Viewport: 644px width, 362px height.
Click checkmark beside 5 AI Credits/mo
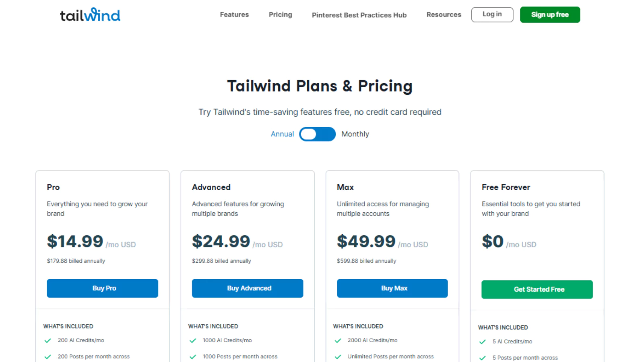click(x=483, y=342)
